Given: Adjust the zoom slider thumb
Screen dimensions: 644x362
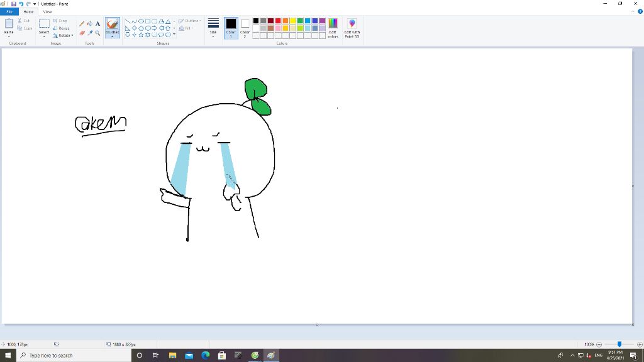Looking at the screenshot, I should point(619,344).
